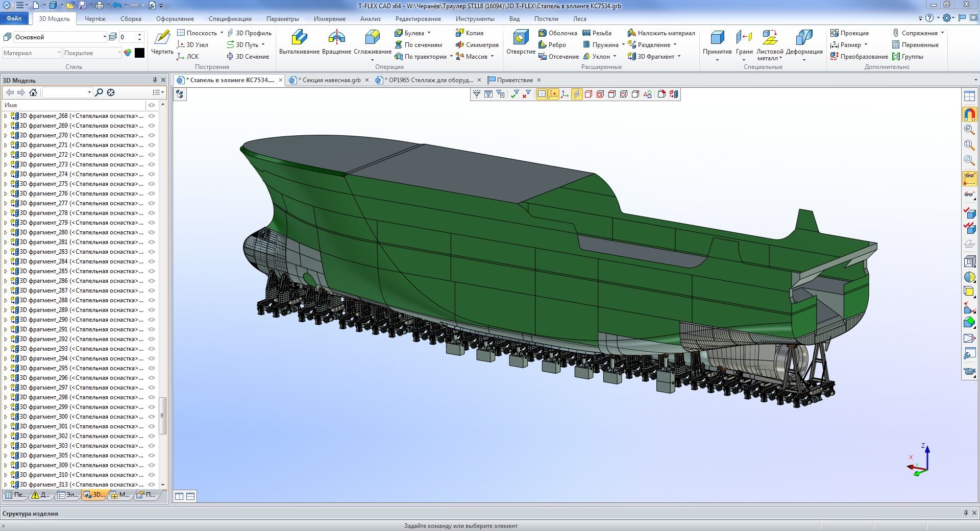Click the Симметрия button
Image resolution: width=980 pixels, height=531 pixels.
[x=477, y=45]
